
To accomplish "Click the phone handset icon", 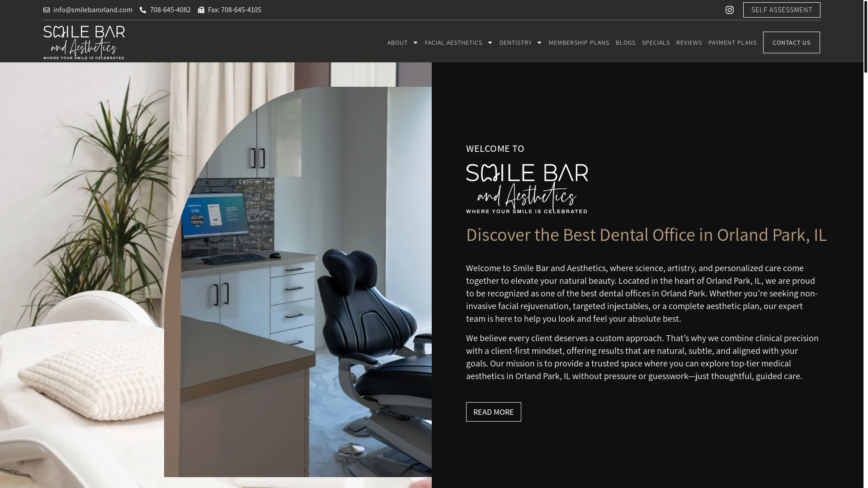I will pos(143,10).
